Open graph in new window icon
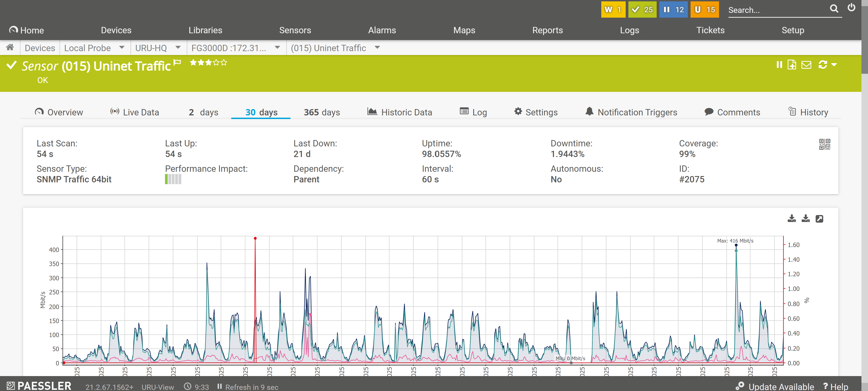 coord(819,219)
